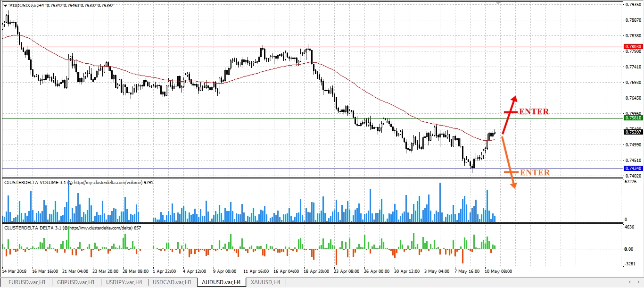Click the 28 Mar 08:00 time label
The image size is (644, 288).
136,271
